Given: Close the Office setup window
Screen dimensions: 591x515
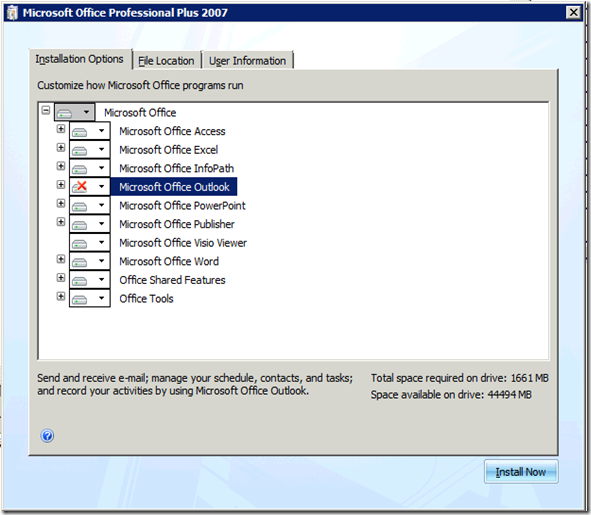Looking at the screenshot, I should pyautogui.click(x=573, y=12).
